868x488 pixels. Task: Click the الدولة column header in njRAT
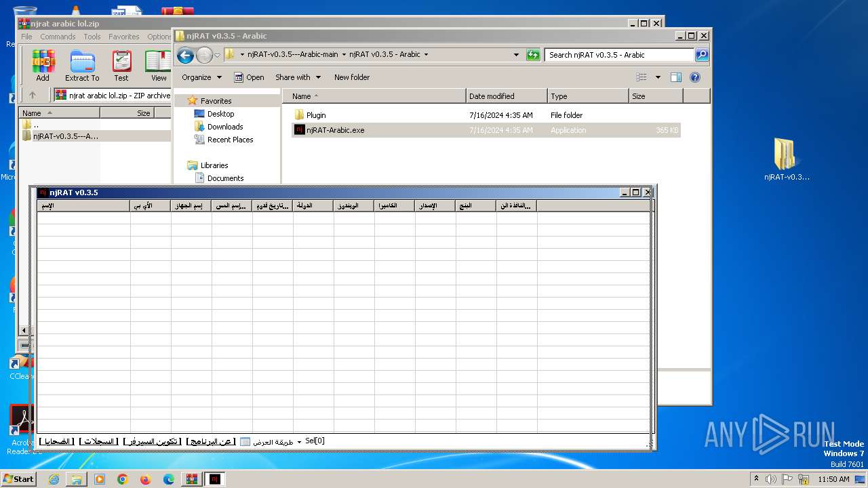click(313, 205)
